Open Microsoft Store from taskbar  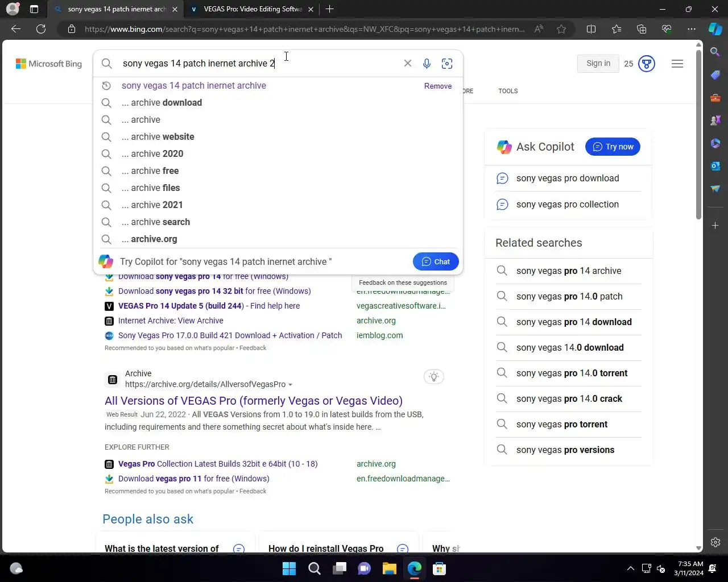pos(439,568)
